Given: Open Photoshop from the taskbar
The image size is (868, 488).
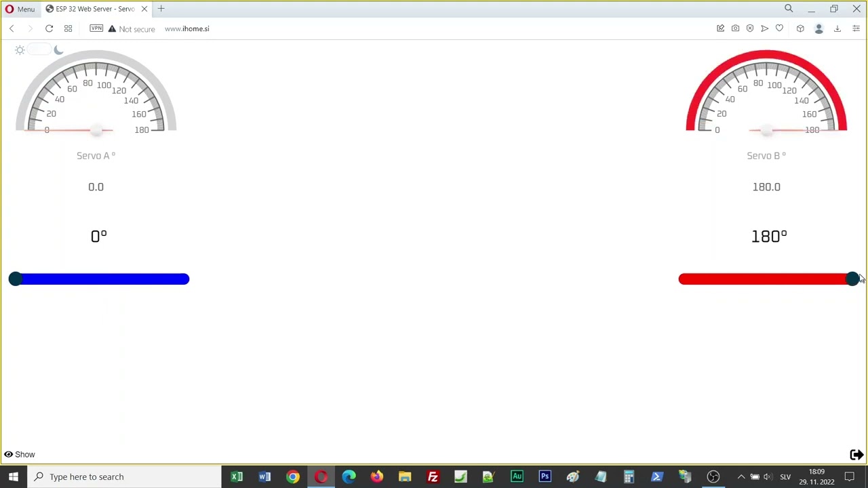Looking at the screenshot, I should 545,476.
